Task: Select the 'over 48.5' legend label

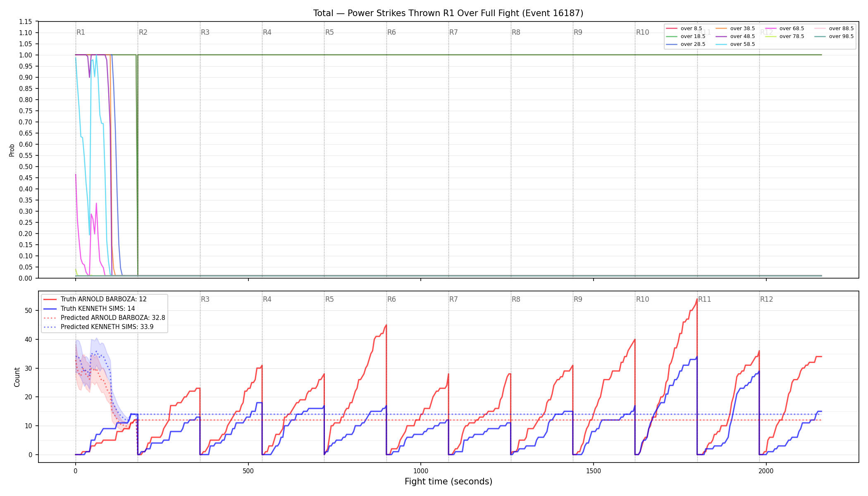Action: 743,36
